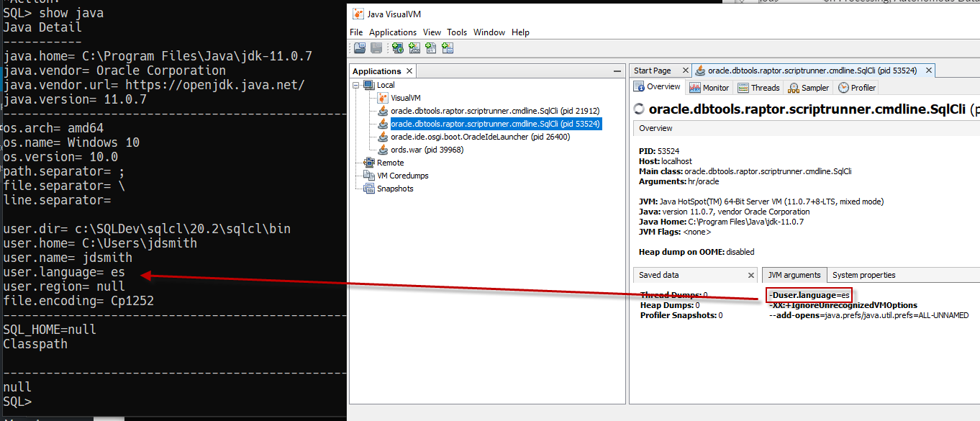Select the Remote node label
Viewport: 980px width, 421px height.
tap(390, 163)
